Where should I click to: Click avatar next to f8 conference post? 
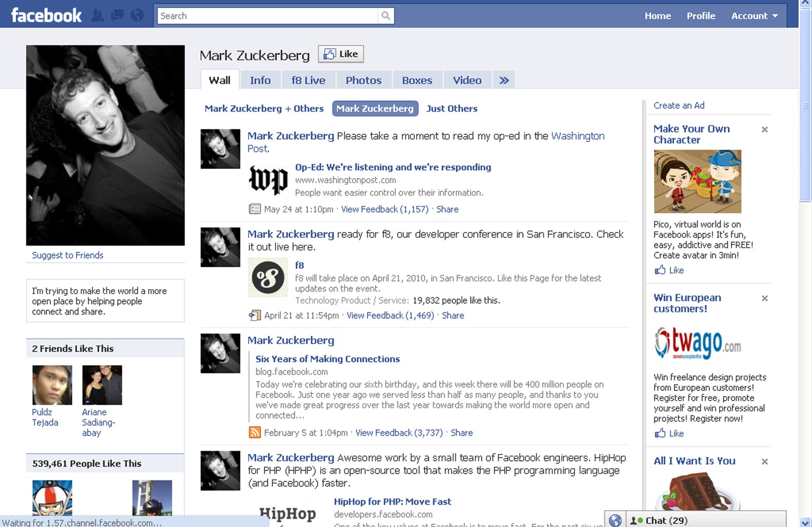[220, 247]
